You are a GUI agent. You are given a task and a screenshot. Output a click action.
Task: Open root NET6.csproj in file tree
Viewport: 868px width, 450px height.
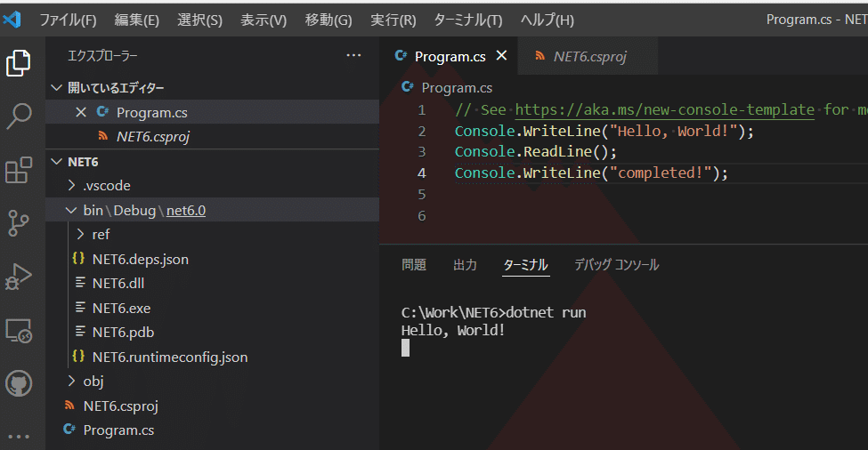[x=212, y=406]
